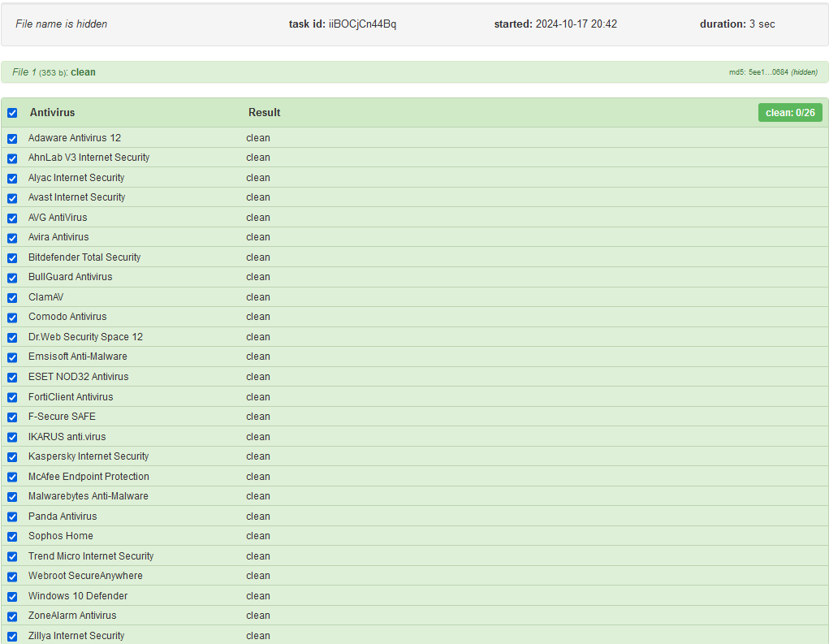Click the green clean: 0/26 badge
Image resolution: width=829 pixels, height=644 pixels.
click(790, 112)
